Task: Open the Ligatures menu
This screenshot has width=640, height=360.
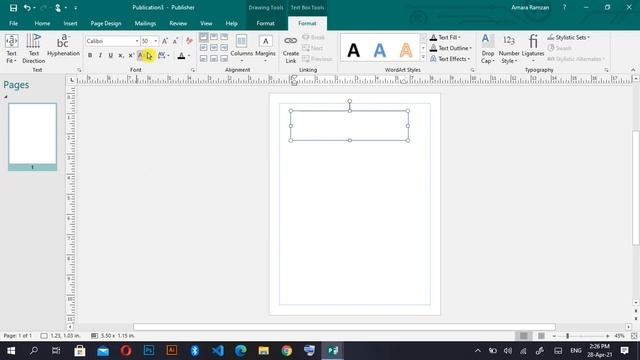Action: (x=533, y=49)
